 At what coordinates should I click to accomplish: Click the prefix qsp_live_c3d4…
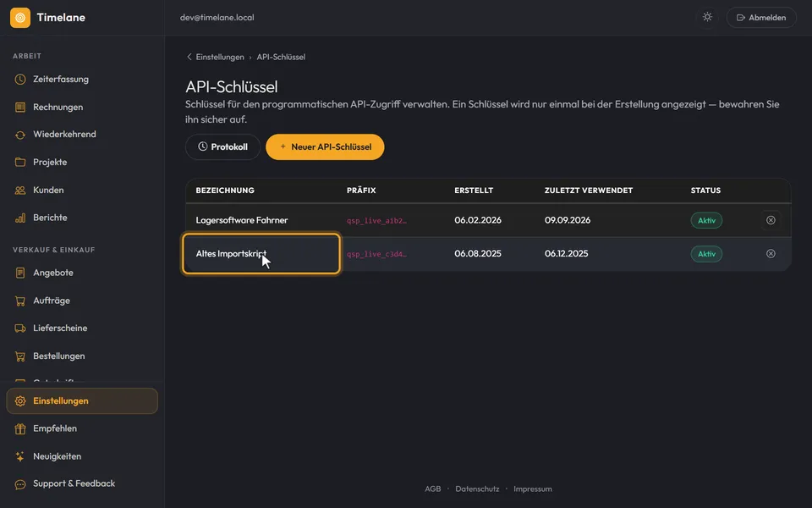click(376, 254)
